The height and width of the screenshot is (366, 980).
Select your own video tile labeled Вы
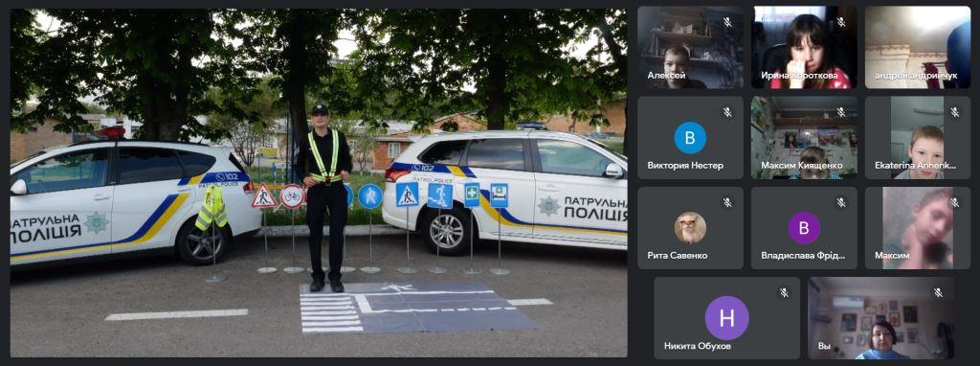881,318
